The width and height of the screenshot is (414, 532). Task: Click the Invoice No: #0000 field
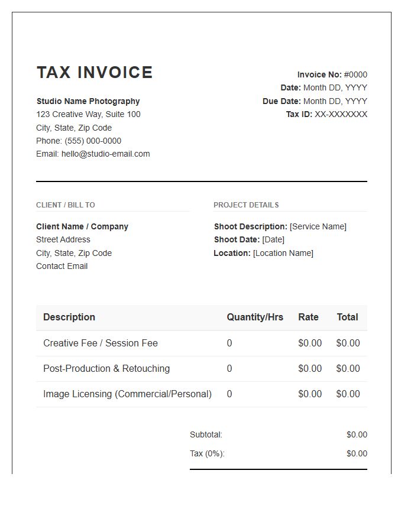(332, 74)
